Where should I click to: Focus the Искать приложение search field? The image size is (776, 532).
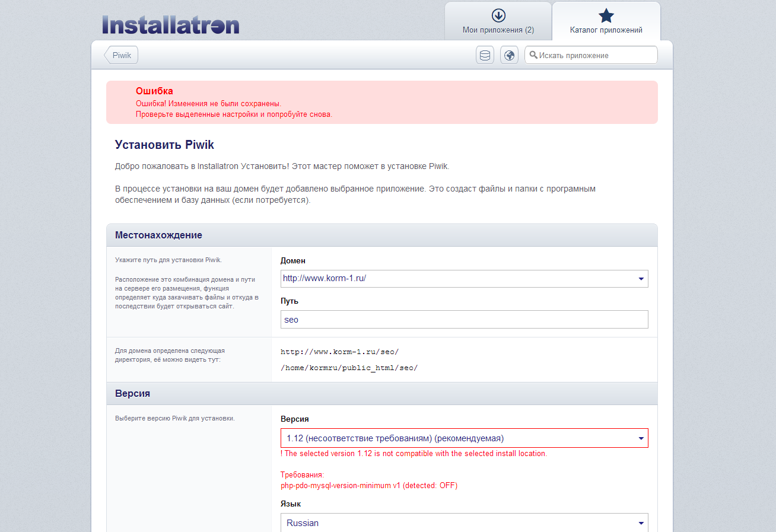(591, 55)
